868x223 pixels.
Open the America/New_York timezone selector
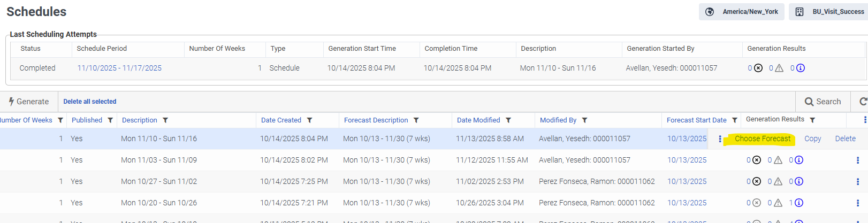click(x=741, y=12)
